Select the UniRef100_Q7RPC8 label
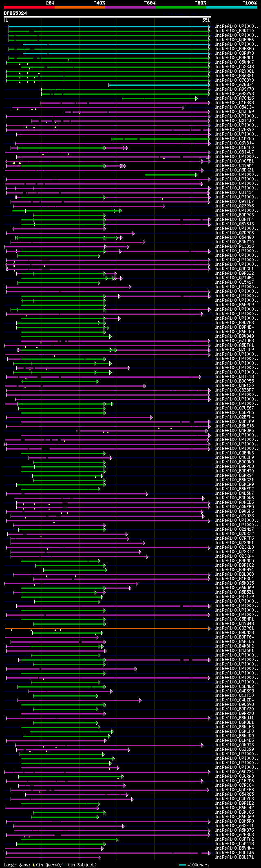 point(234,233)
